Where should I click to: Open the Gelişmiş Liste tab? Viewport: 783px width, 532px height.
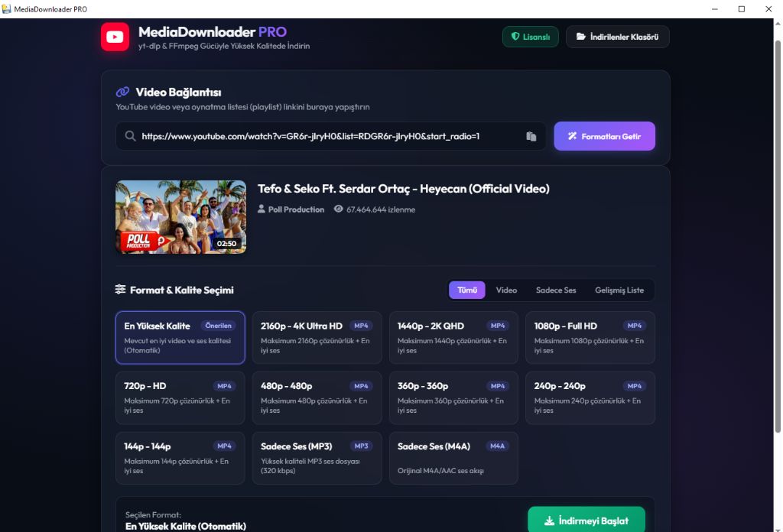tap(619, 290)
